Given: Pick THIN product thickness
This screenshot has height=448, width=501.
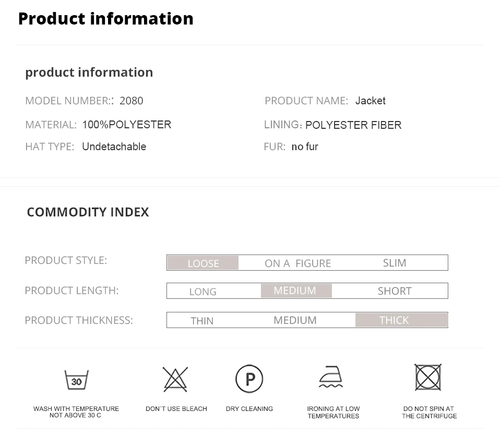Looking at the screenshot, I should click(x=202, y=321).
